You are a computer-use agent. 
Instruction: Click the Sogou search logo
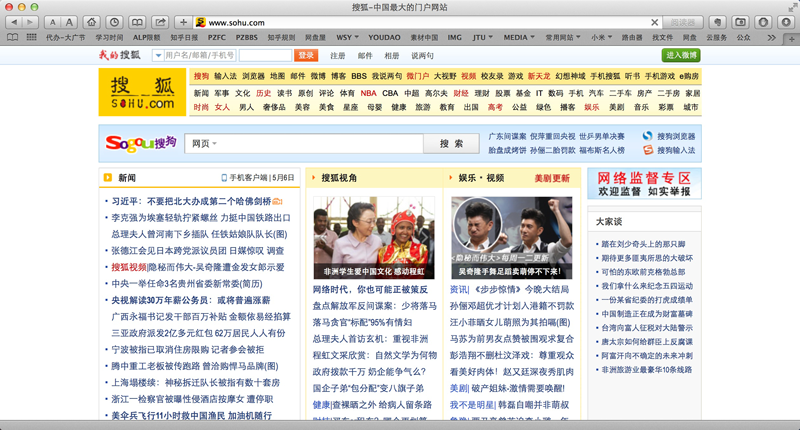click(140, 143)
